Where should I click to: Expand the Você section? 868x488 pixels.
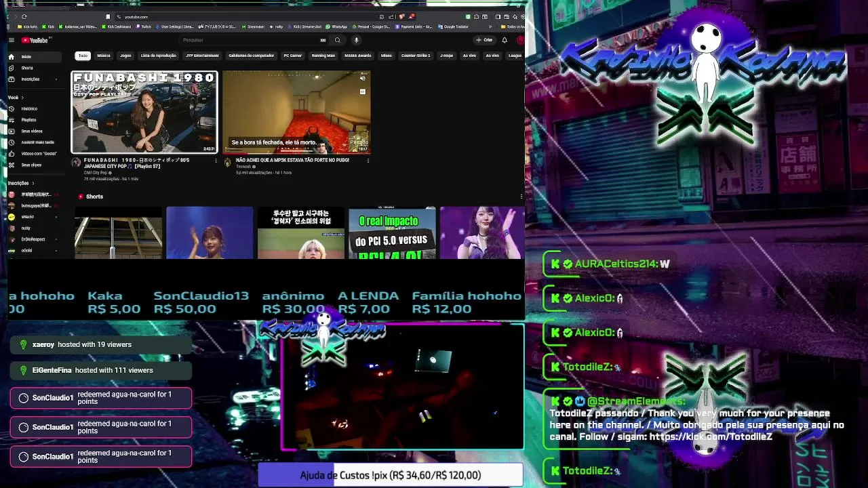pyautogui.click(x=16, y=98)
